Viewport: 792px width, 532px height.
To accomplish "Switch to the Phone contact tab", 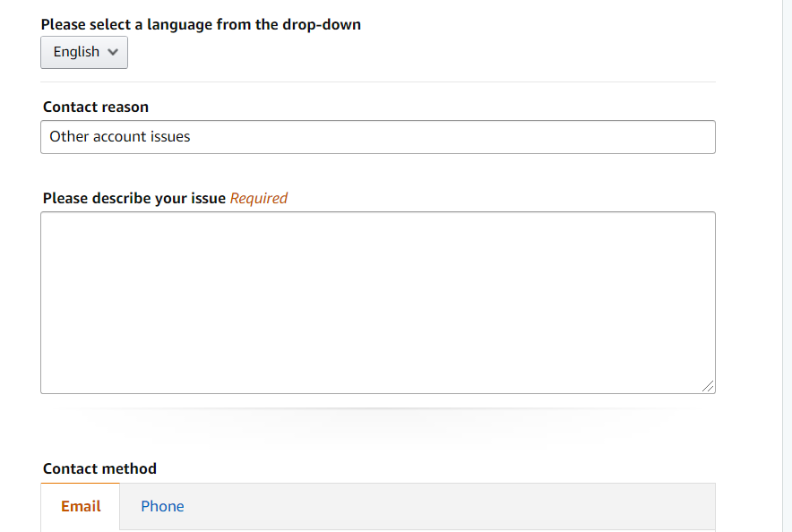I will click(162, 506).
